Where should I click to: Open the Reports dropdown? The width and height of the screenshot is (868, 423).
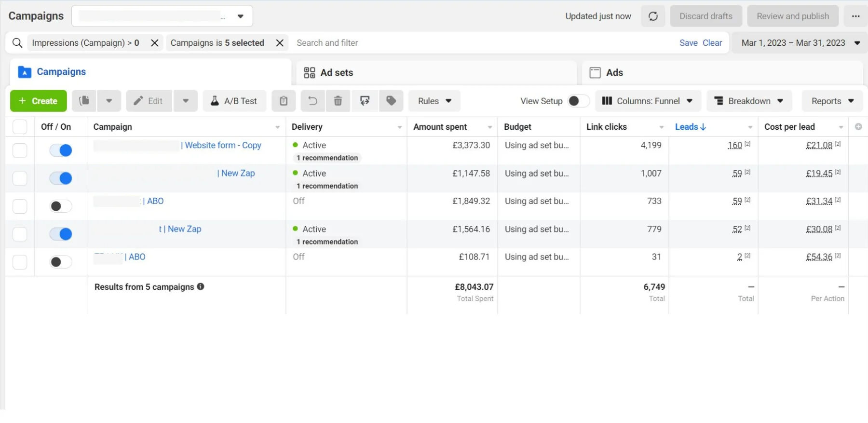(832, 101)
